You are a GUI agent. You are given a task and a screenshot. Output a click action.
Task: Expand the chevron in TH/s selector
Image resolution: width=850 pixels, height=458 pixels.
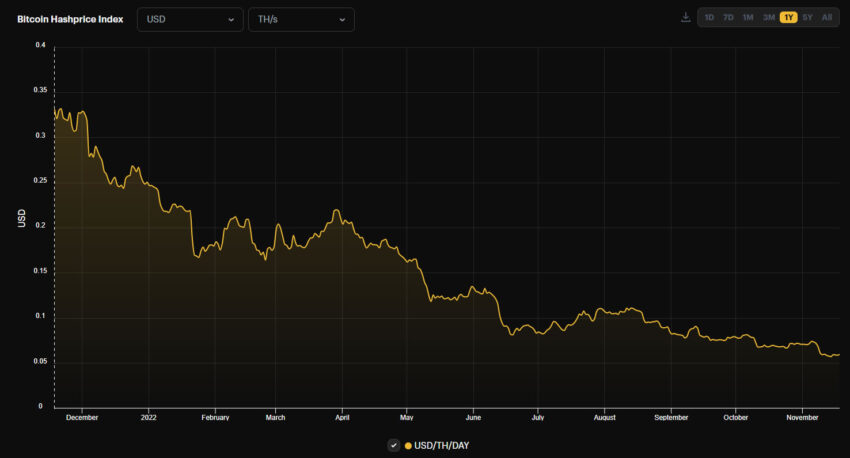pyautogui.click(x=342, y=20)
